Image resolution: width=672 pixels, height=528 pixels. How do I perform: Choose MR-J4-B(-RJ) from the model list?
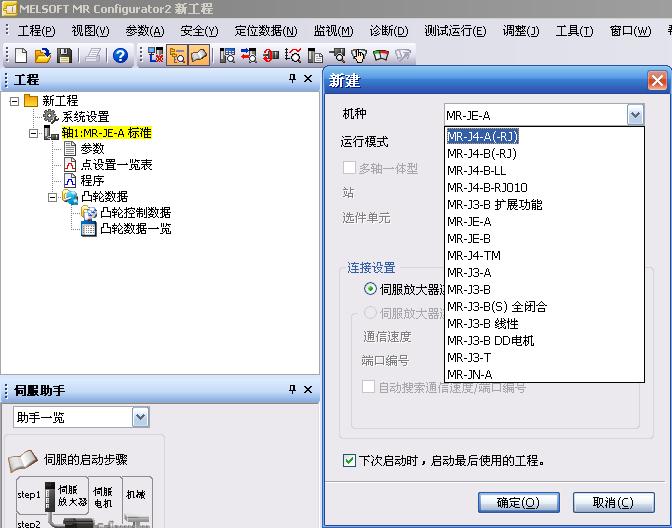544,153
